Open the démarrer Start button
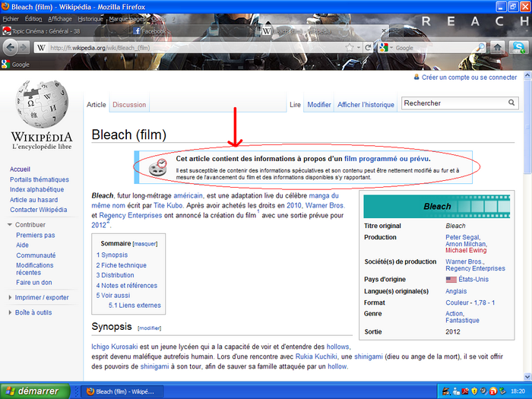Viewport: 532px width, 399px height. pyautogui.click(x=35, y=391)
